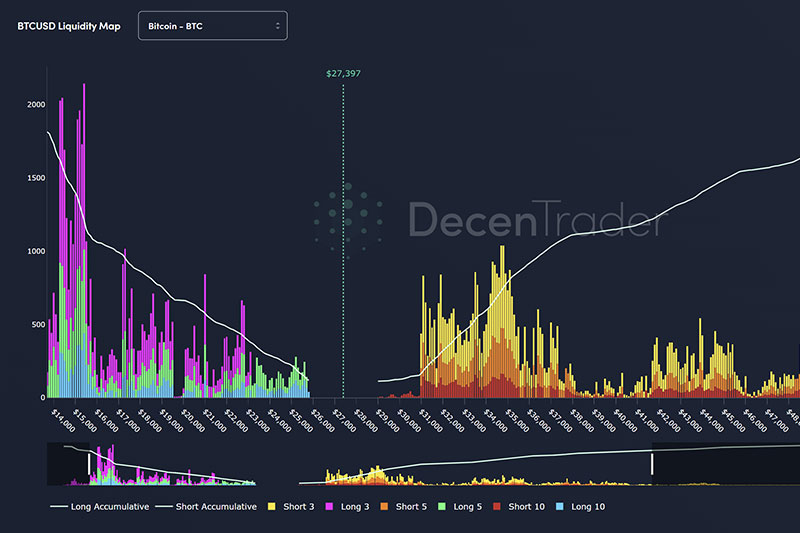This screenshot has width=800, height=533.
Task: Click the green Long 5 legend icon
Action: click(x=442, y=507)
